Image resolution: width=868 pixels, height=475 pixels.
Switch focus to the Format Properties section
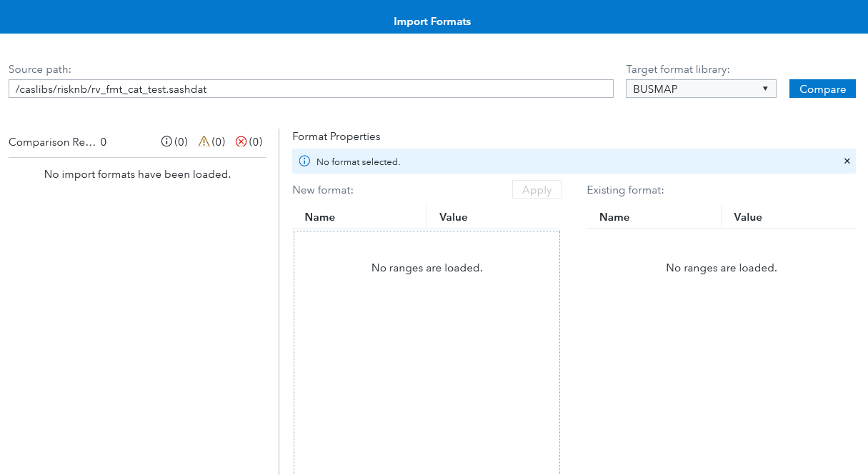click(x=336, y=136)
